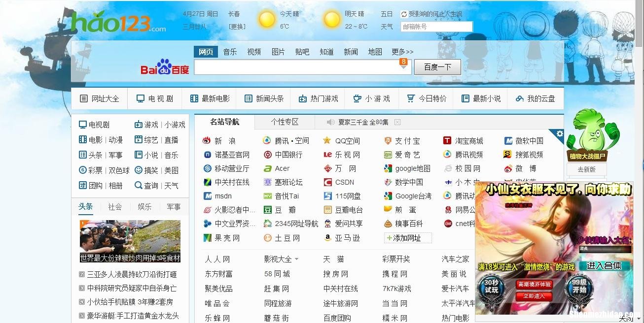The height and width of the screenshot is (323, 644).
Task: Close the 夏家三千金 tab with X
Action: (397, 122)
